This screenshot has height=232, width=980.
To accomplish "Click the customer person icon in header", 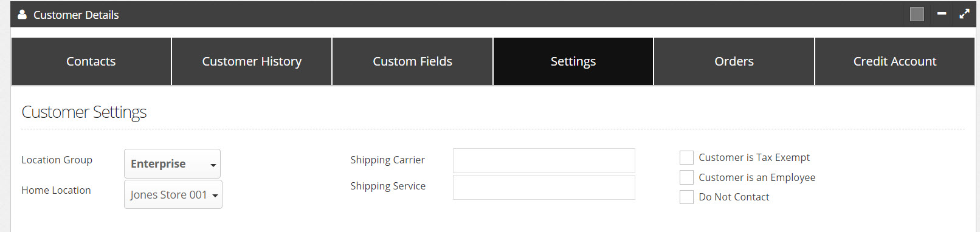I will (22, 14).
